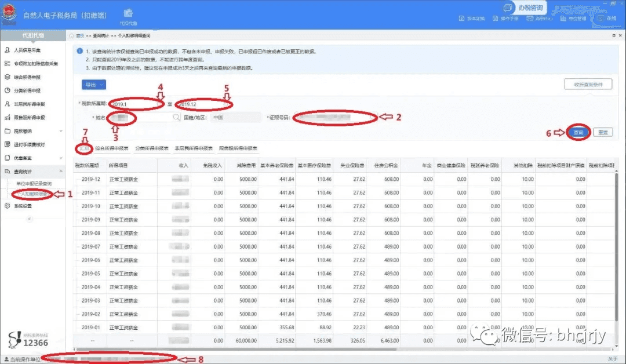Viewport: 626px width, 364px height.
Task: Collapse the 查询统计 sidebar group
Action: pyautogui.click(x=61, y=171)
